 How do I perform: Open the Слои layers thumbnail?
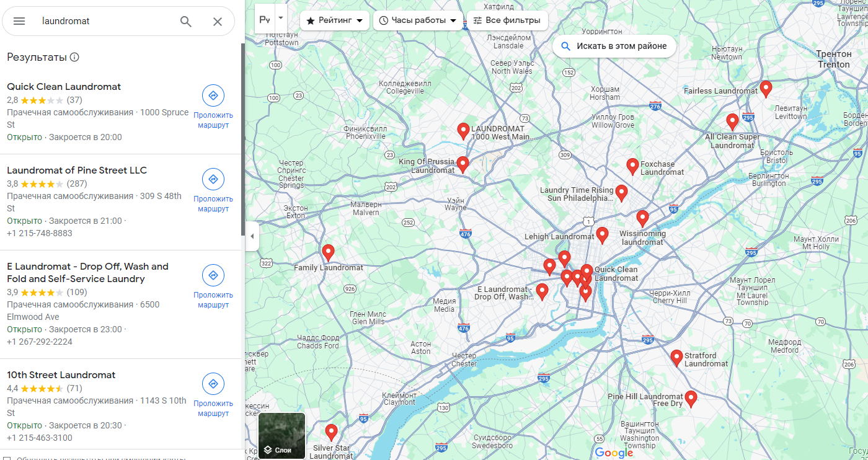coord(282,436)
